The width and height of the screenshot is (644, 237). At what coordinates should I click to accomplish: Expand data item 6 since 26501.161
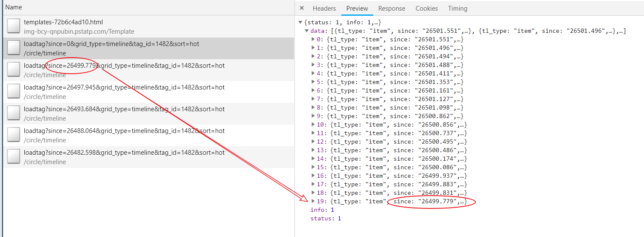point(314,90)
